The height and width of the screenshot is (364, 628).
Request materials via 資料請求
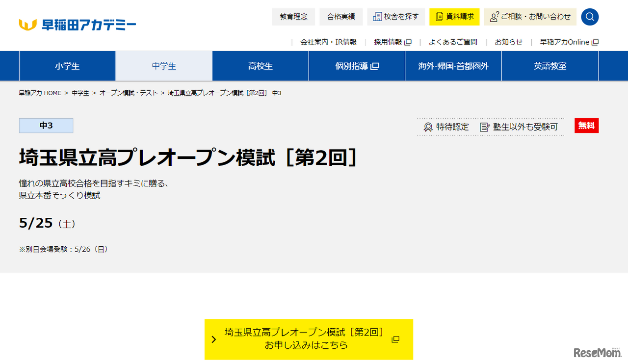coord(454,17)
